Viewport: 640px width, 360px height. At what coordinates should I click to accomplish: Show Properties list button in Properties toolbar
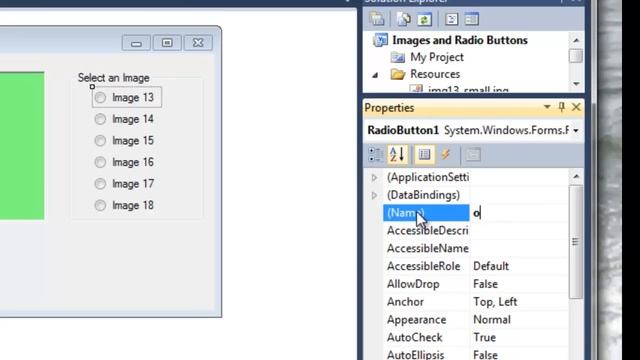click(x=424, y=154)
